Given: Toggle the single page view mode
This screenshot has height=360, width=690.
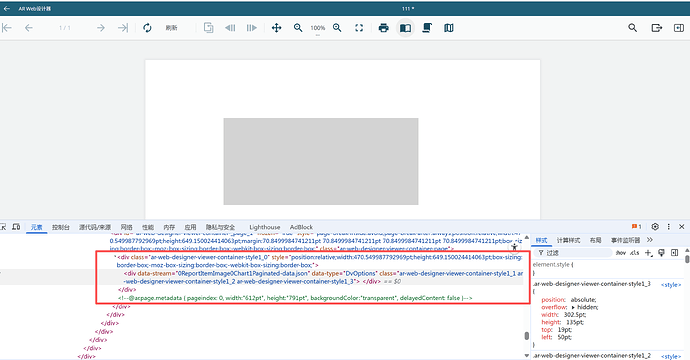Looking at the screenshot, I should click(x=405, y=28).
